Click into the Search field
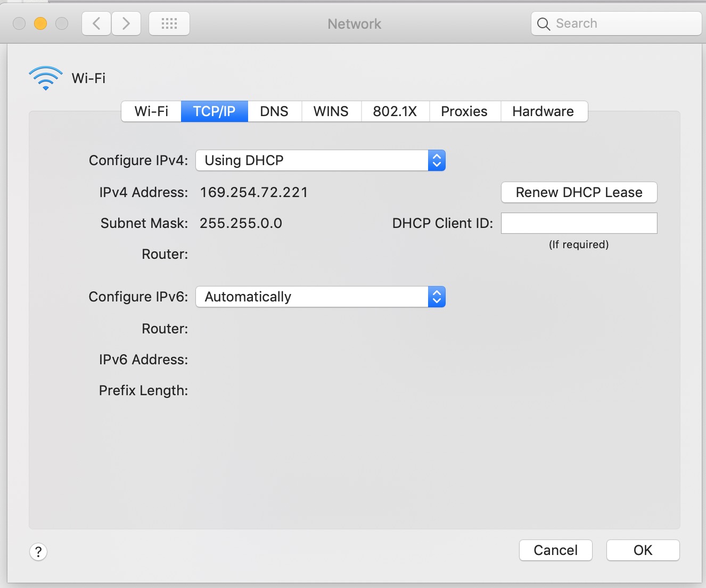Screen dimensions: 706x588 point(617,23)
